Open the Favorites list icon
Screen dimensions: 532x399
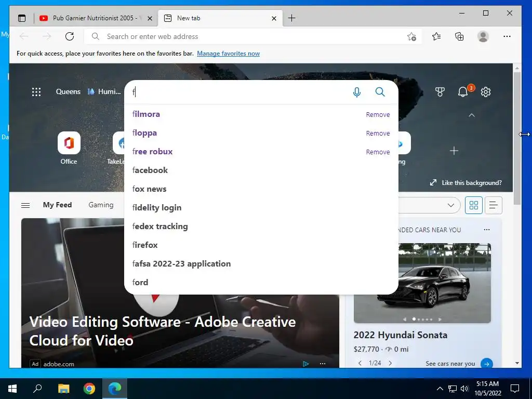436,36
